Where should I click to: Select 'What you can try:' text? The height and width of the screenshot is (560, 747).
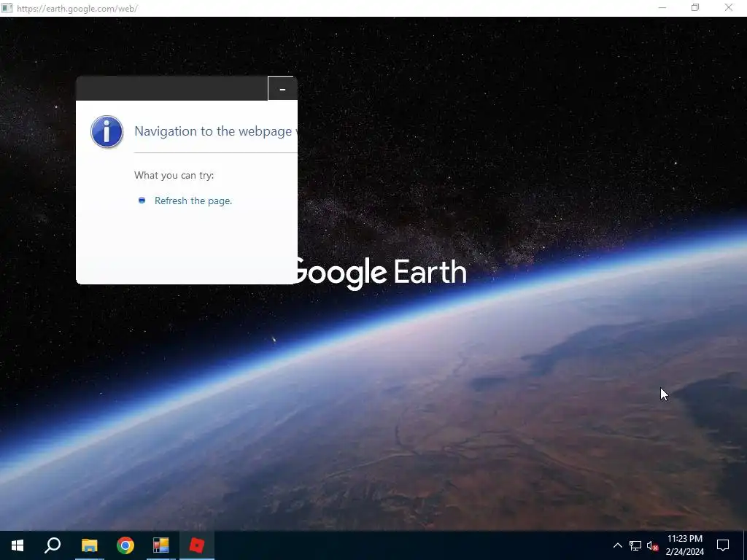(x=174, y=175)
